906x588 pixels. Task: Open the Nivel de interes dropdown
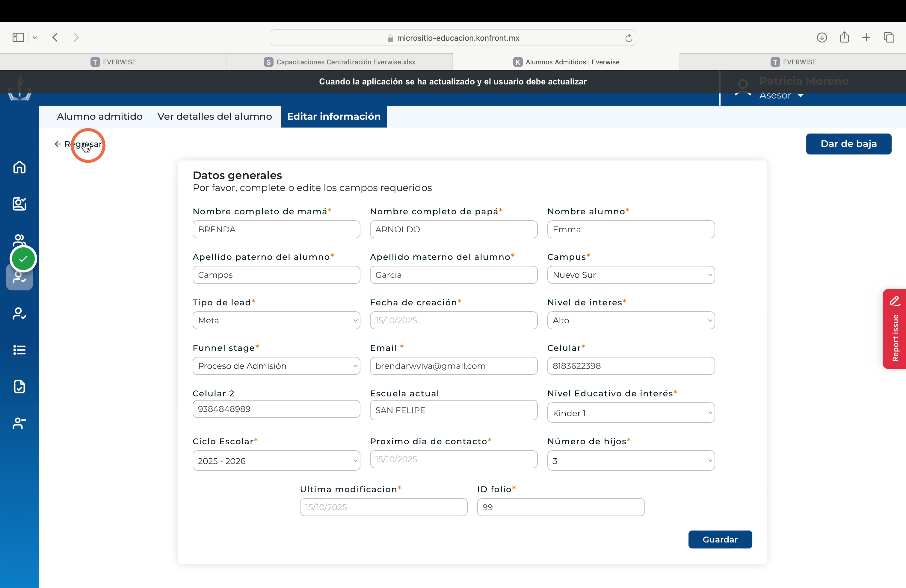click(631, 320)
